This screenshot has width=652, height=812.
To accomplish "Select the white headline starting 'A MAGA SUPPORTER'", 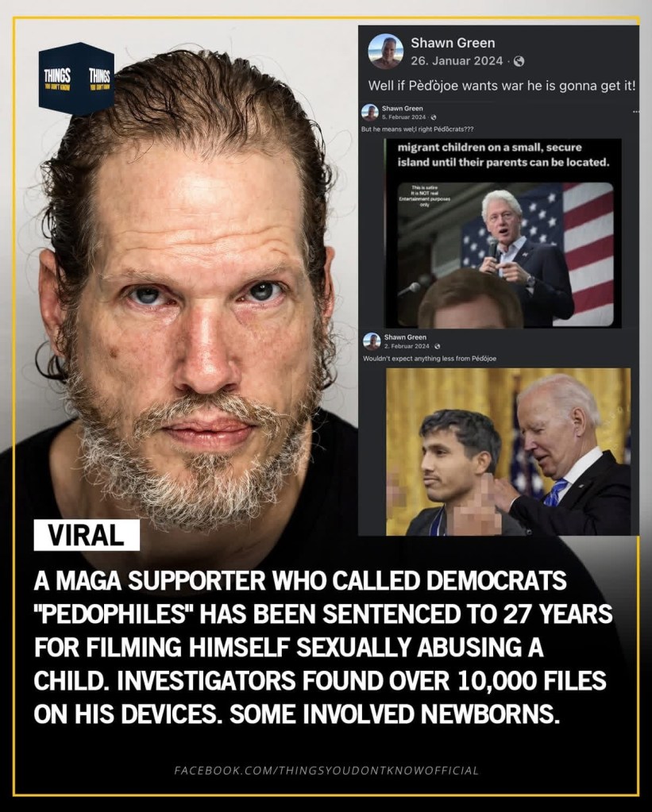I will [323, 648].
